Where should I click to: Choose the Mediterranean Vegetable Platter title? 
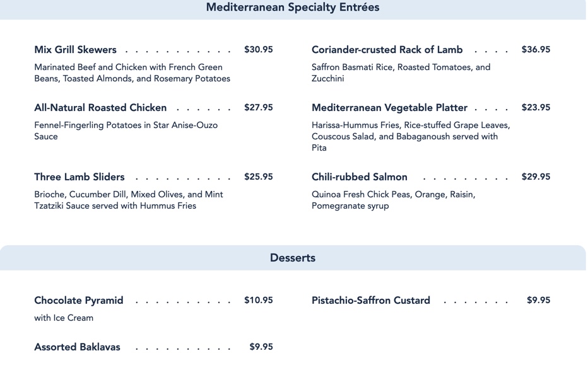[x=389, y=108]
